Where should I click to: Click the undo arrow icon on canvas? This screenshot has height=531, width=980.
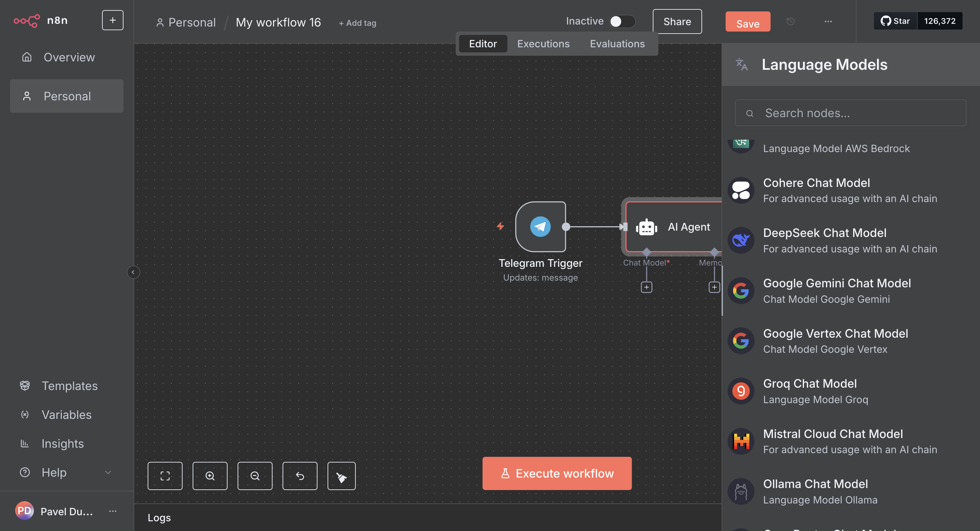[x=300, y=476]
